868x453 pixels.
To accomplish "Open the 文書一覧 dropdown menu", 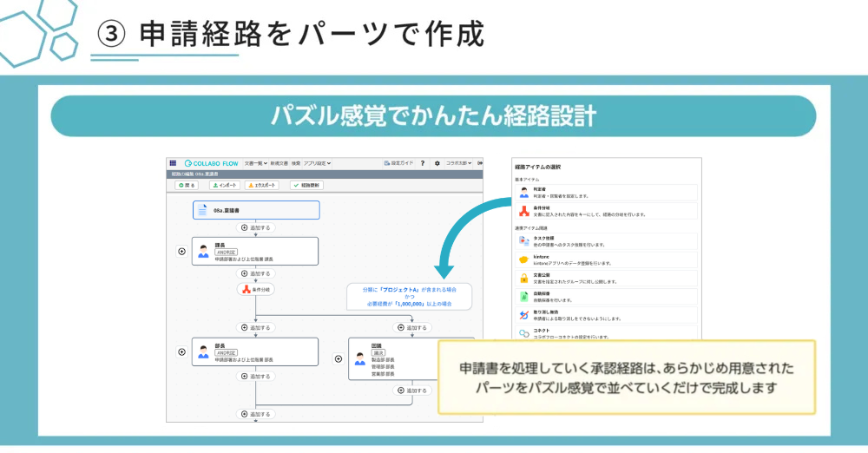I will coord(256,163).
